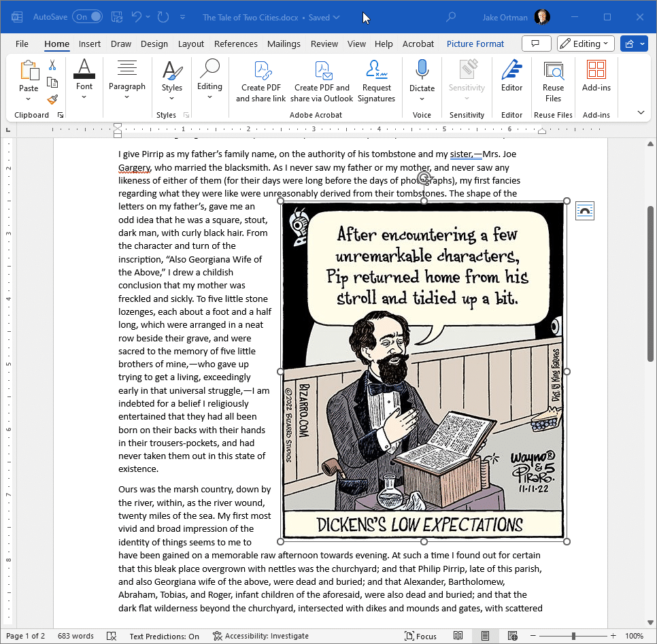Switch to Focus mode
657x644 pixels.
[421, 636]
